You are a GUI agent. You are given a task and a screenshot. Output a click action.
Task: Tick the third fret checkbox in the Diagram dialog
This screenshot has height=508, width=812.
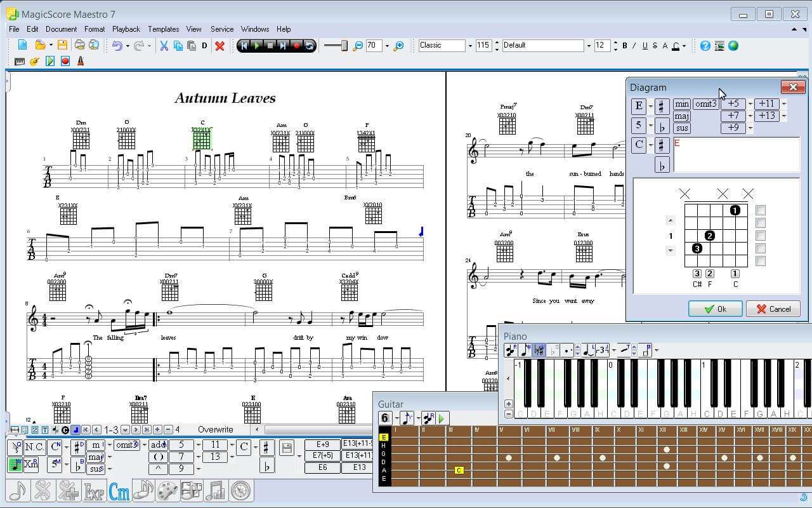click(x=761, y=236)
